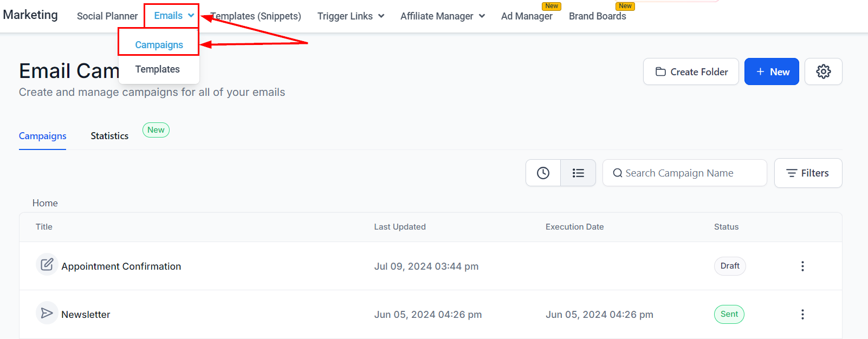
Task: Open the Filters panel
Action: tap(808, 173)
